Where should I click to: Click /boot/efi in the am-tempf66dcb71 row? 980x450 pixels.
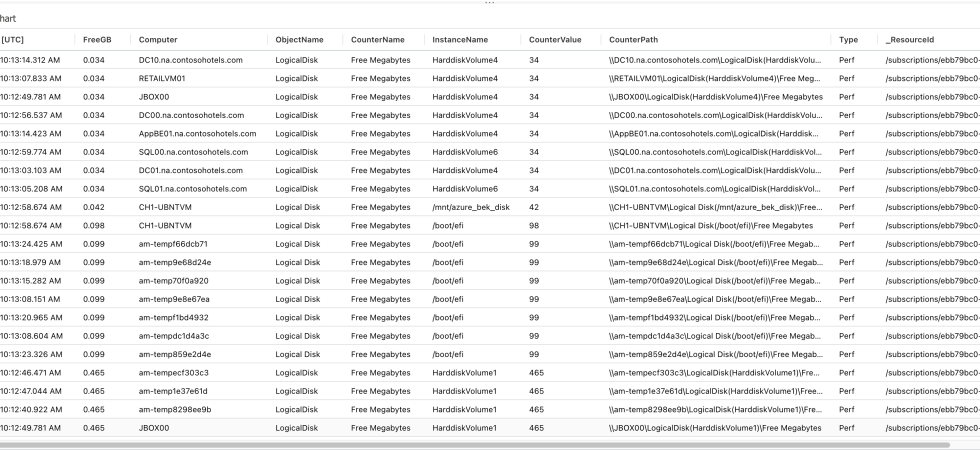point(448,244)
